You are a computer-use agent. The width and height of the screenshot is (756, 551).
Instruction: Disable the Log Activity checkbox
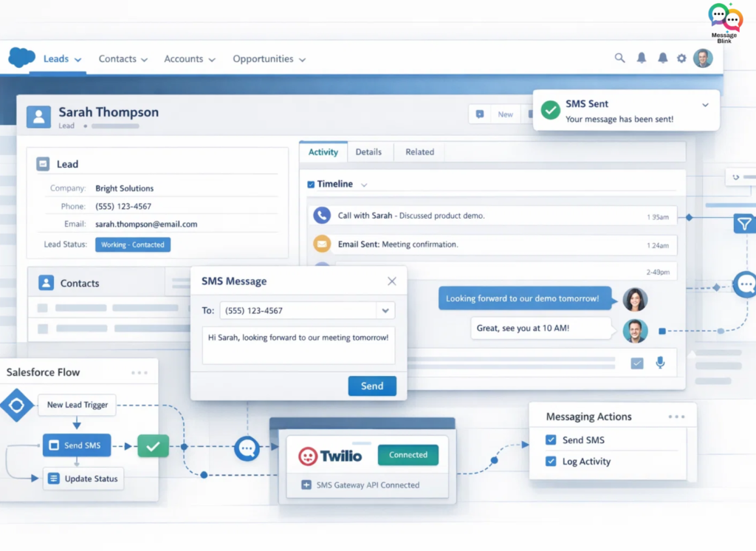[550, 461]
